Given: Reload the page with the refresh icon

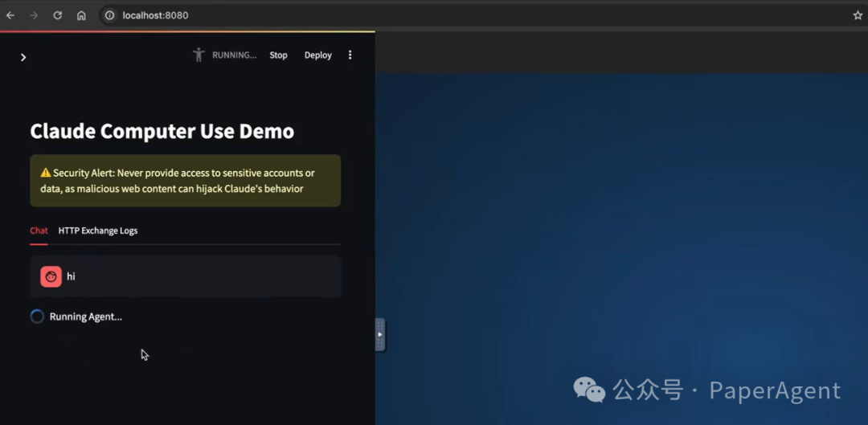Looking at the screenshot, I should click(58, 15).
